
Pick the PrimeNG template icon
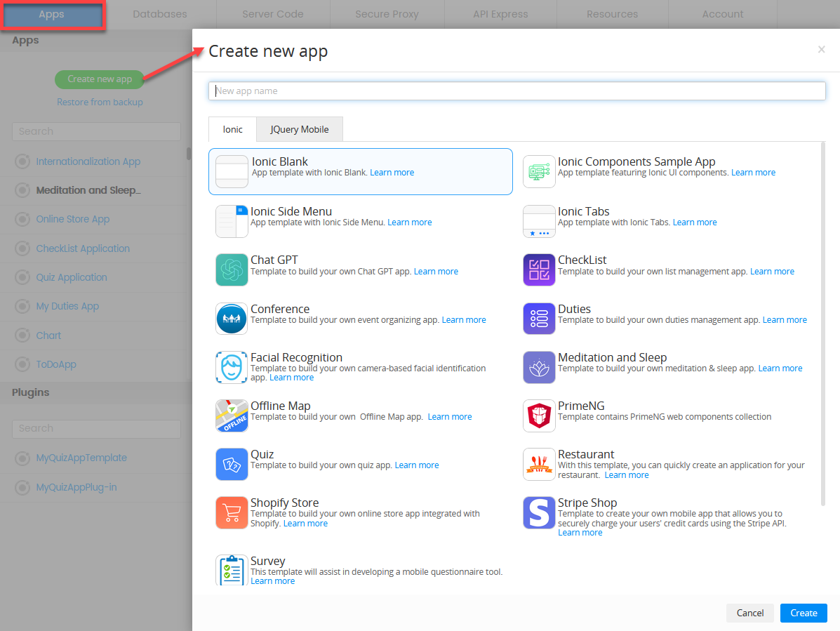click(x=539, y=416)
